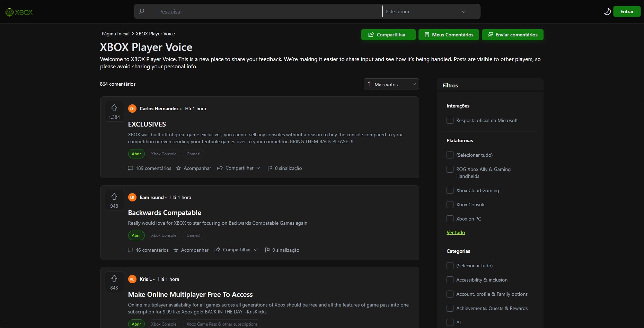Screen dimensions: 644x328
Task: Open Make Online Multiplayer Free To Access title
Action: [190, 294]
